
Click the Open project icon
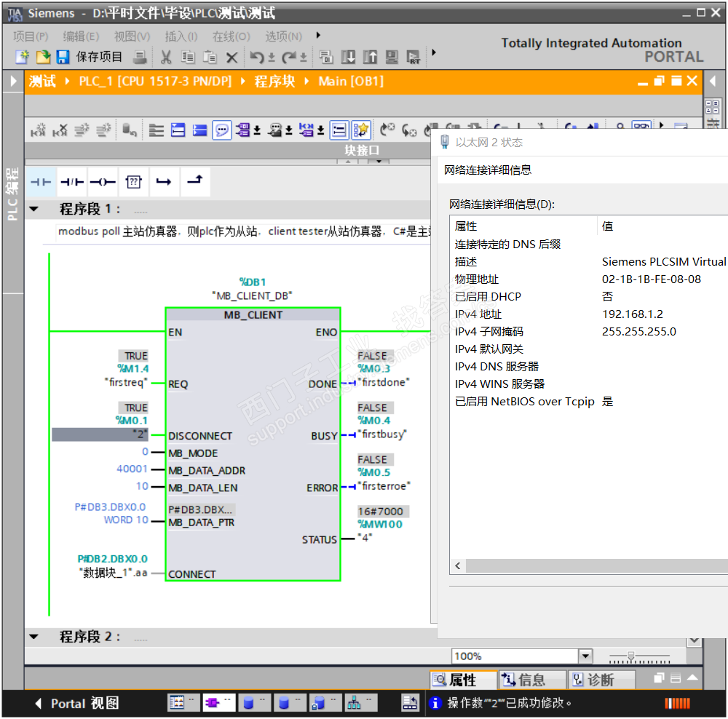(x=43, y=57)
